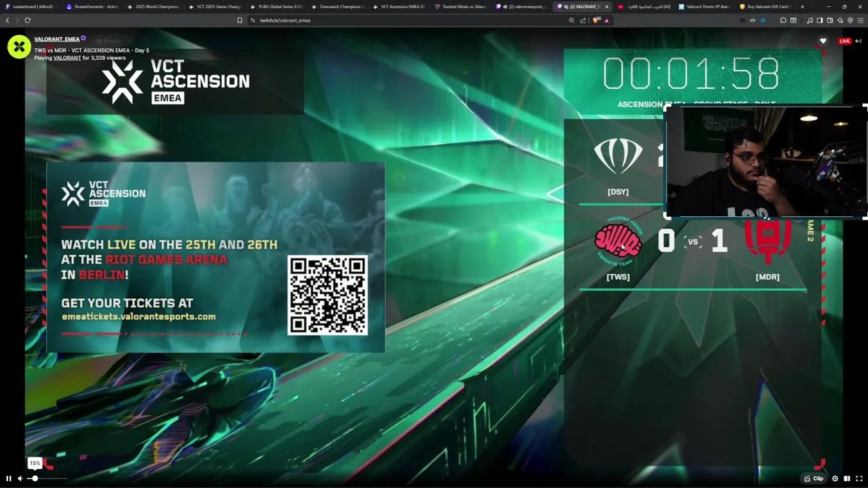Click the stream title TWS vs MDR text
The image size is (868, 488).
pyautogui.click(x=92, y=50)
